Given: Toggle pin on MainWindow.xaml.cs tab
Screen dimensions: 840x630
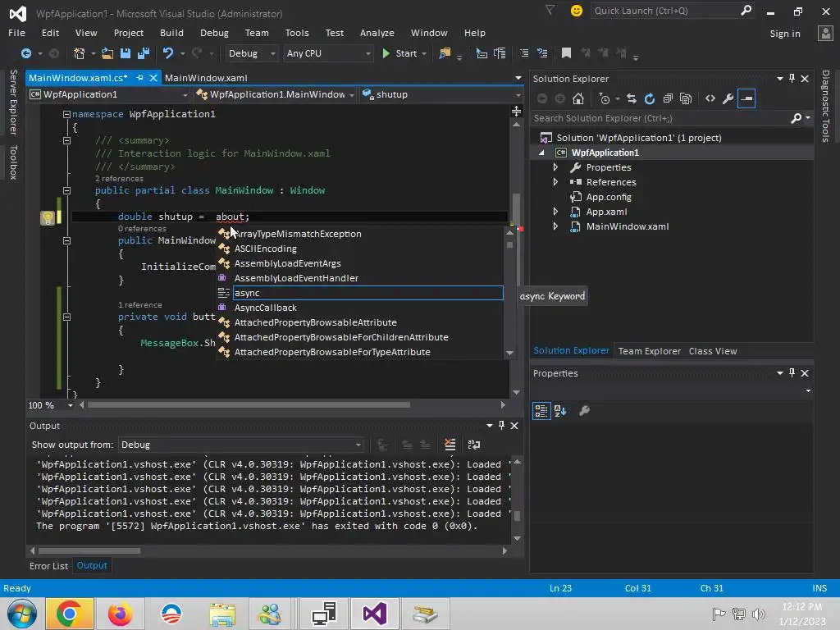Looking at the screenshot, I should pos(139,78).
